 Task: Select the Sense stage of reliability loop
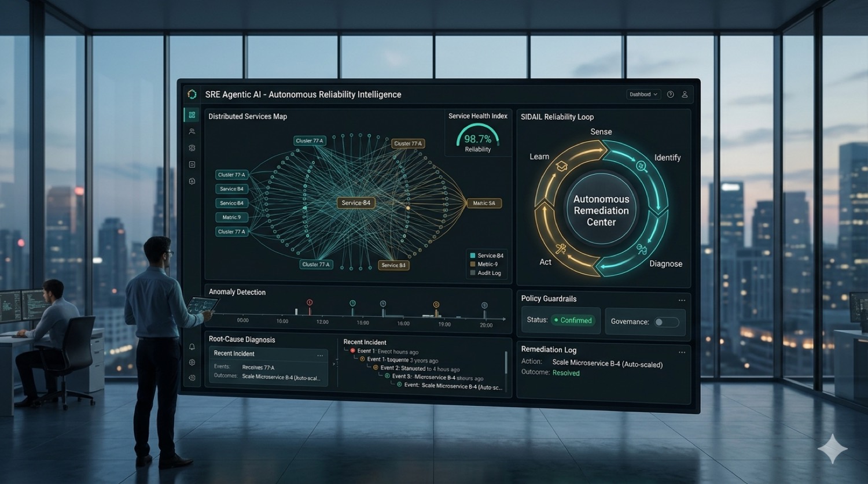pyautogui.click(x=601, y=132)
